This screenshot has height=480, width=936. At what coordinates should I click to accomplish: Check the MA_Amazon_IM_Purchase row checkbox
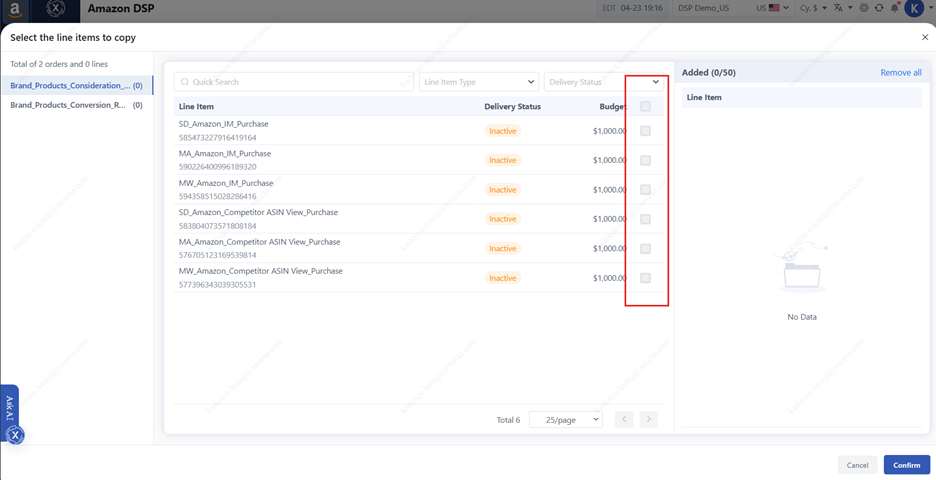(645, 160)
